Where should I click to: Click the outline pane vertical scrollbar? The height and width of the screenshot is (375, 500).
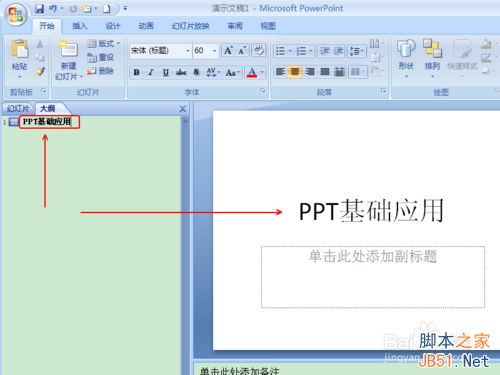(x=185, y=246)
